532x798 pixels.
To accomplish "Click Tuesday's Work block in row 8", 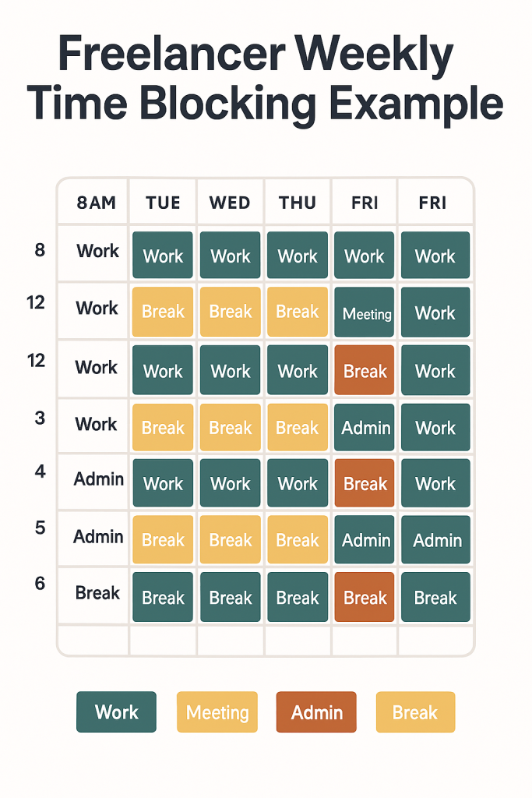I will point(163,256).
